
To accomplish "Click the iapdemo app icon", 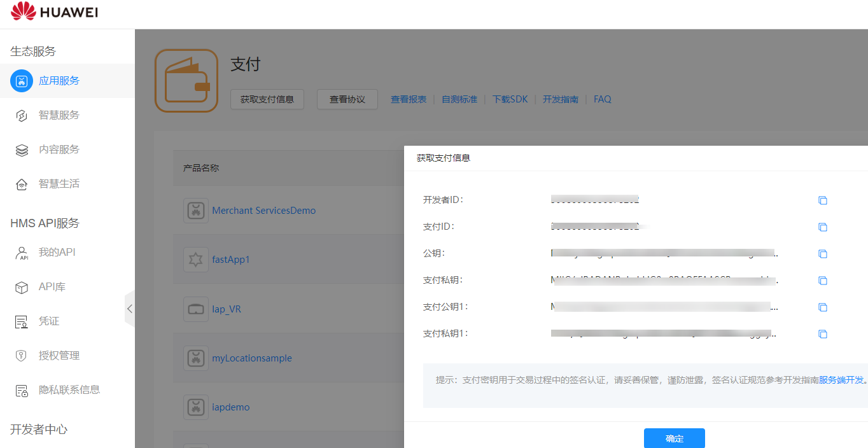I will click(196, 407).
